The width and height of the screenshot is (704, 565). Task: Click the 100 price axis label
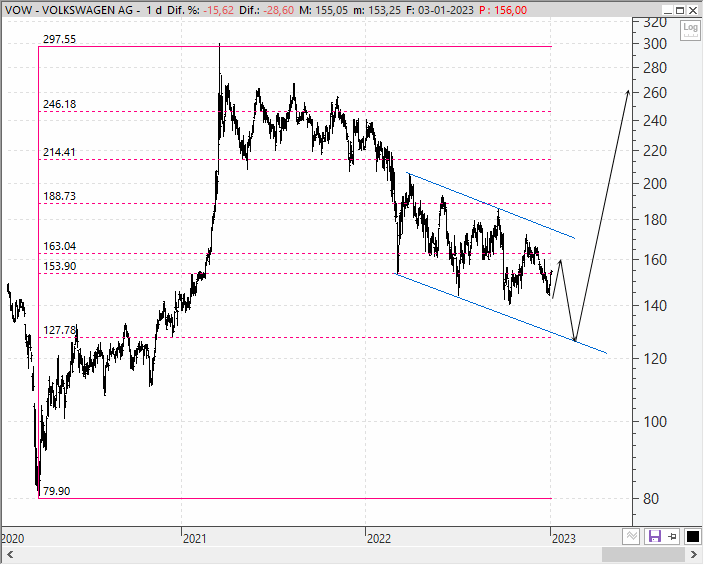[655, 422]
